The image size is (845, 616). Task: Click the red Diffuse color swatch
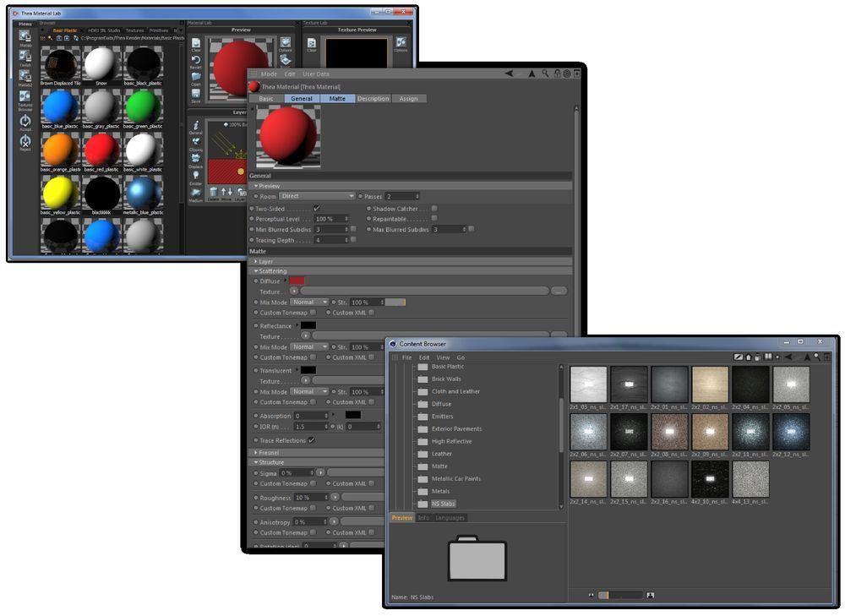click(297, 281)
